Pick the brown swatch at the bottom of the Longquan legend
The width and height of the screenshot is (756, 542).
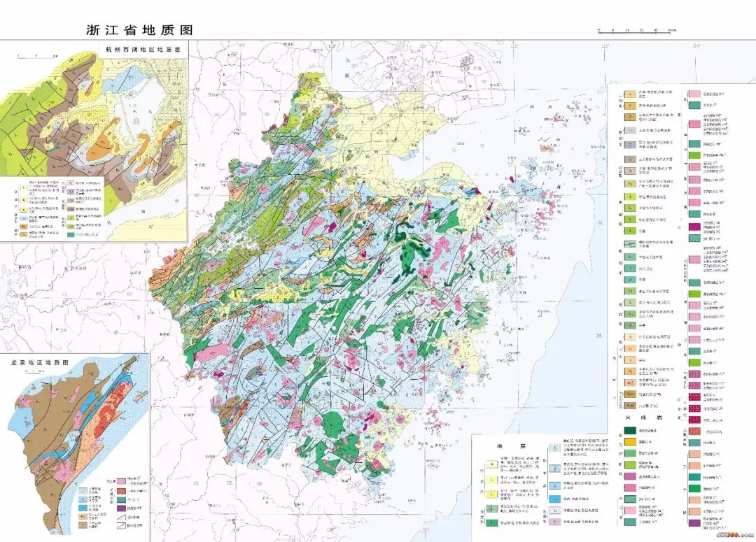(x=83, y=525)
